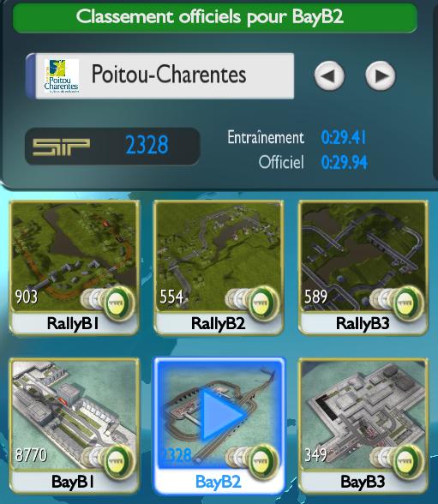
Task: Select the BayB1 track tile
Action: point(75,425)
